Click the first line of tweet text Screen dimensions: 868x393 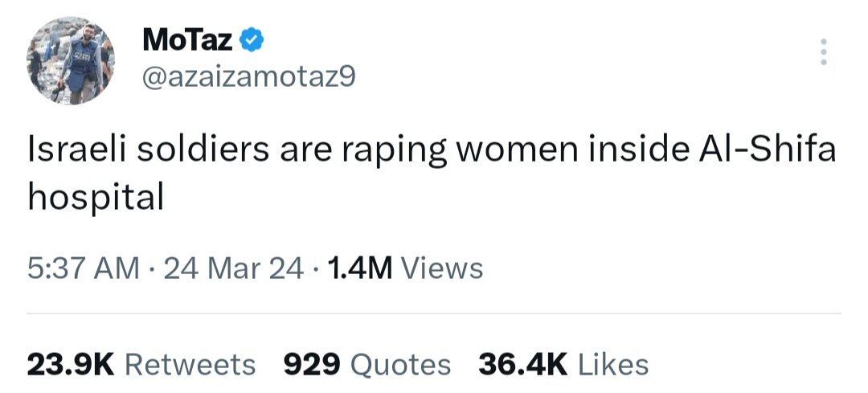432,150
